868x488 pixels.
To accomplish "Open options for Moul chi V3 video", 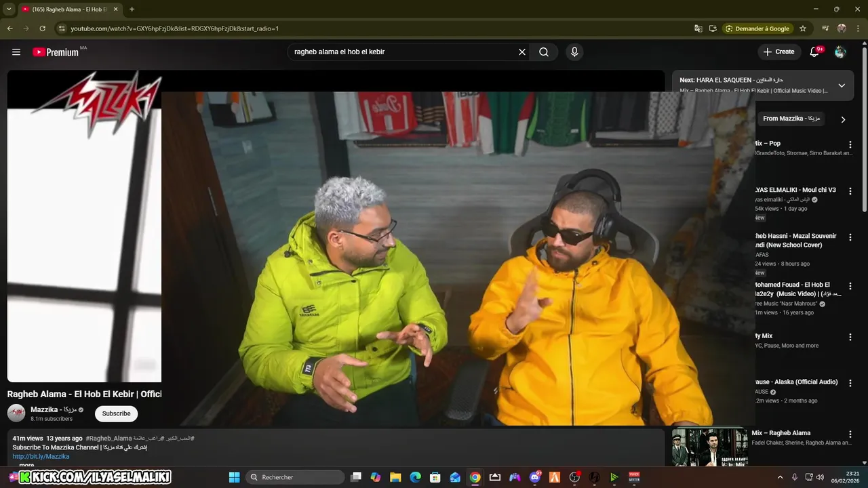I will (850, 191).
